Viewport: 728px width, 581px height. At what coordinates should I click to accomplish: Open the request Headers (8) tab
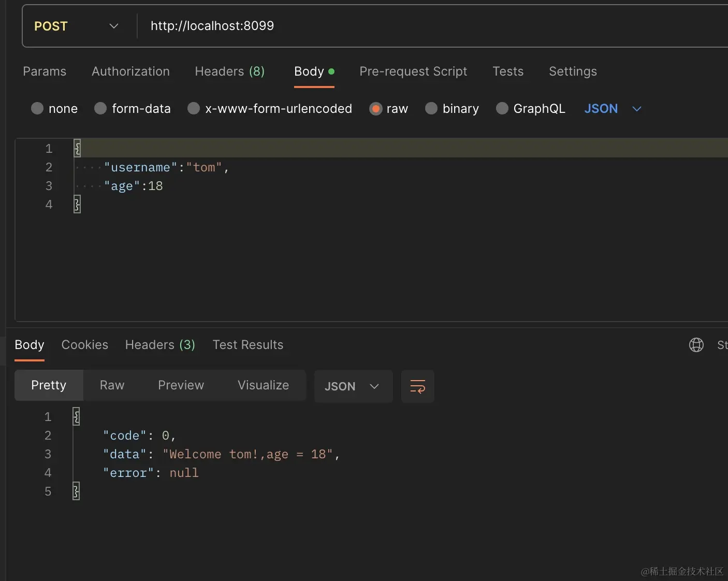(229, 71)
